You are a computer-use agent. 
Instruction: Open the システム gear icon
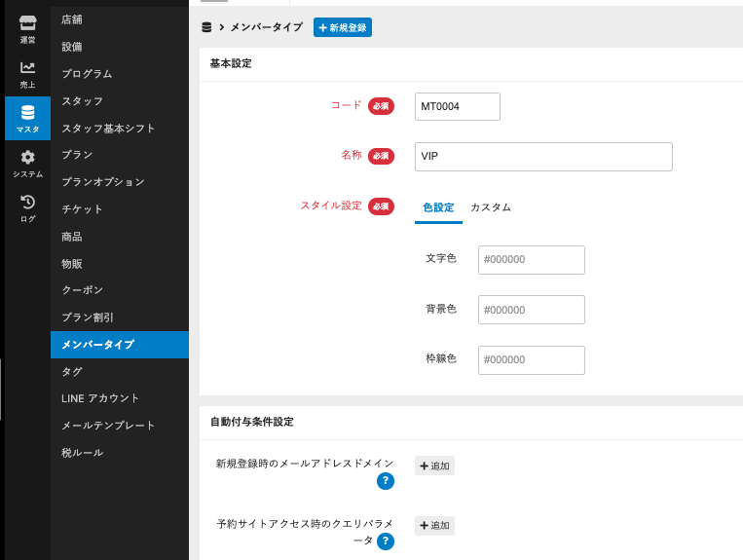(27, 163)
